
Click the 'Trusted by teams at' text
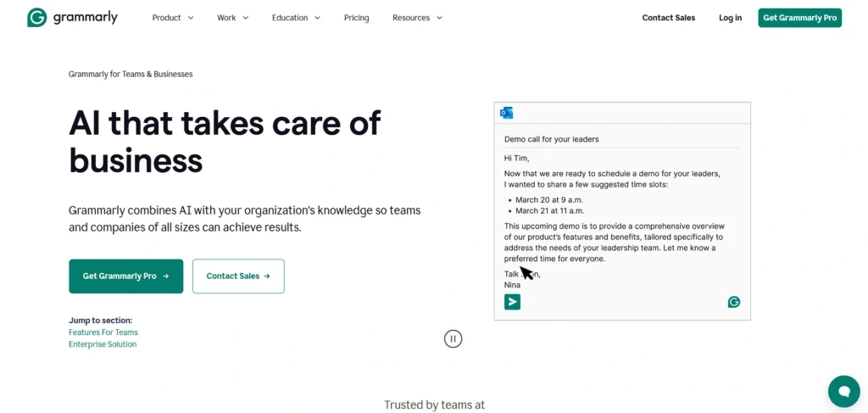coord(435,405)
